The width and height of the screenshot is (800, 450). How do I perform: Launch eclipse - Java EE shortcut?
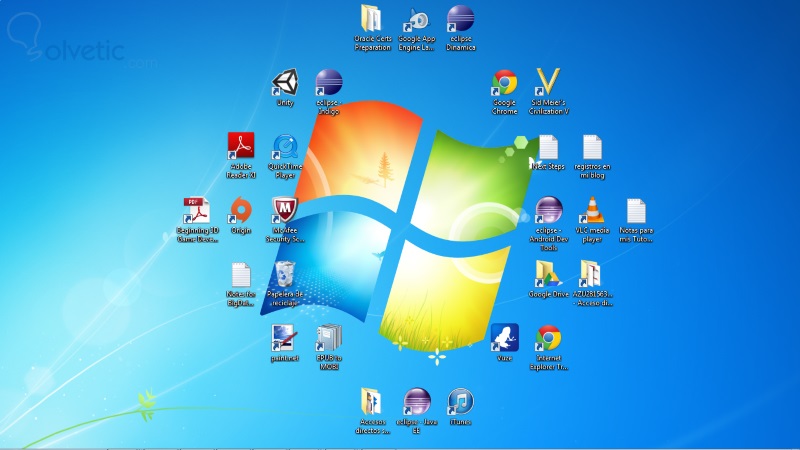pyautogui.click(x=416, y=411)
